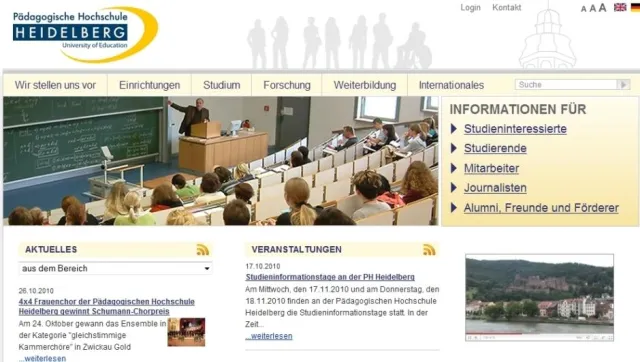The image size is (640, 362).
Task: Open the Forschung menu
Action: [287, 85]
